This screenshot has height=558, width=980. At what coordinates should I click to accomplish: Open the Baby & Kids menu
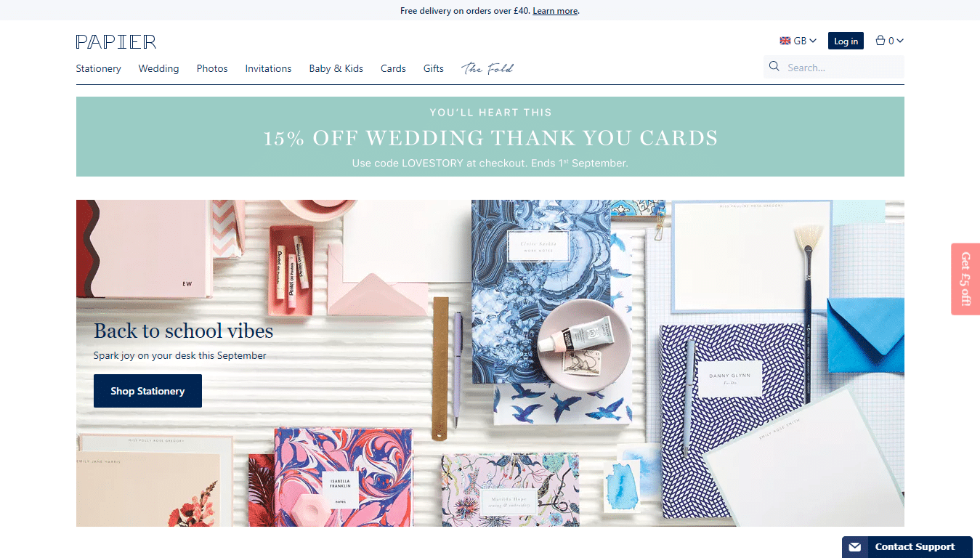[x=336, y=68]
